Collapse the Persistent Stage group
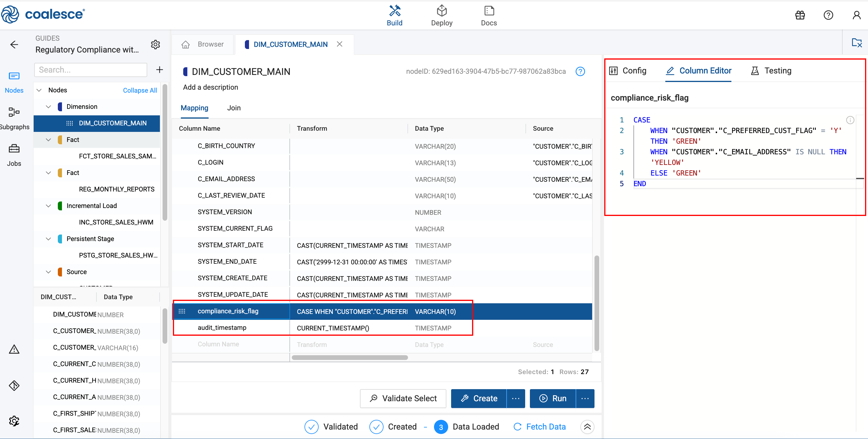The width and height of the screenshot is (868, 439). click(x=48, y=239)
